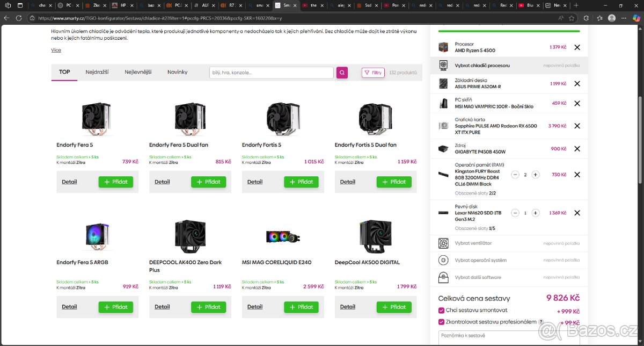This screenshot has height=346, width=644.
Task: Open the browser profile avatar
Action: point(612,18)
